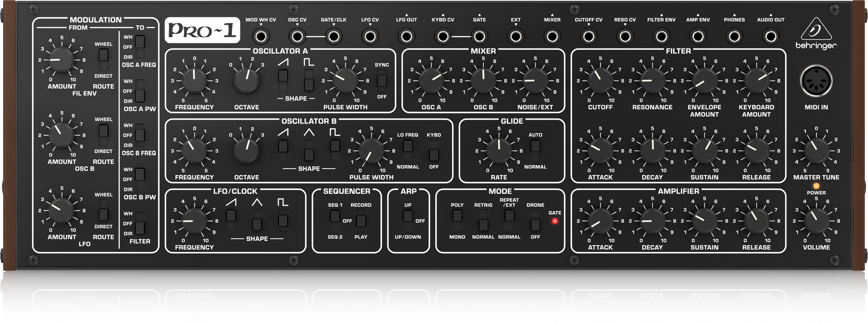Toggle the Oscillator A SYNC switch
This screenshot has width=868, height=322.
tap(382, 81)
